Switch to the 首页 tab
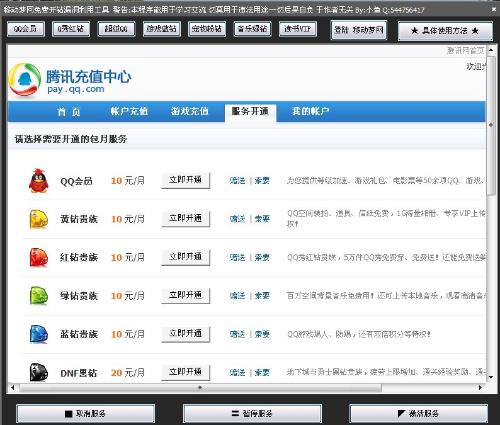 [x=69, y=111]
